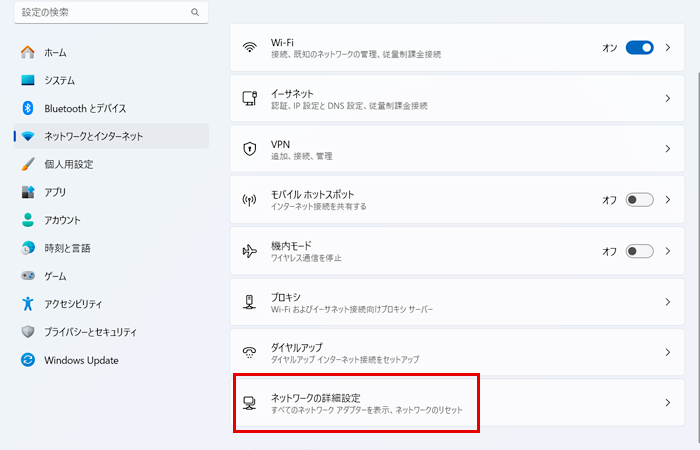The height and width of the screenshot is (450, 700).
Task: Click text ワイヤレス通信を停止
Action: (306, 258)
